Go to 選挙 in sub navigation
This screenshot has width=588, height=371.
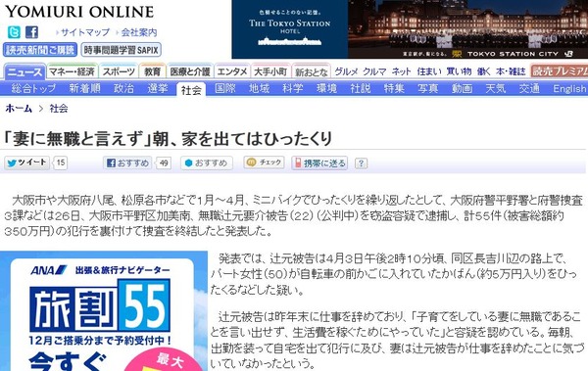(x=158, y=88)
